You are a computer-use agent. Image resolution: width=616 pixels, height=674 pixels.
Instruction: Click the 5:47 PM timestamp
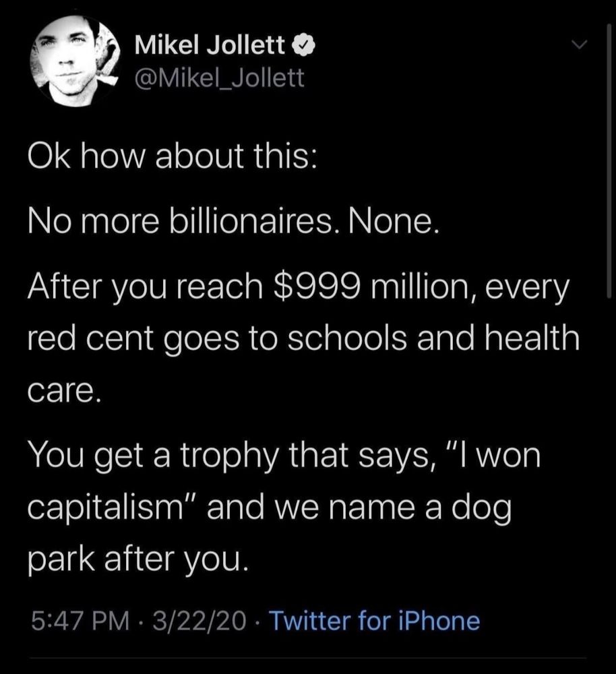tap(80, 621)
